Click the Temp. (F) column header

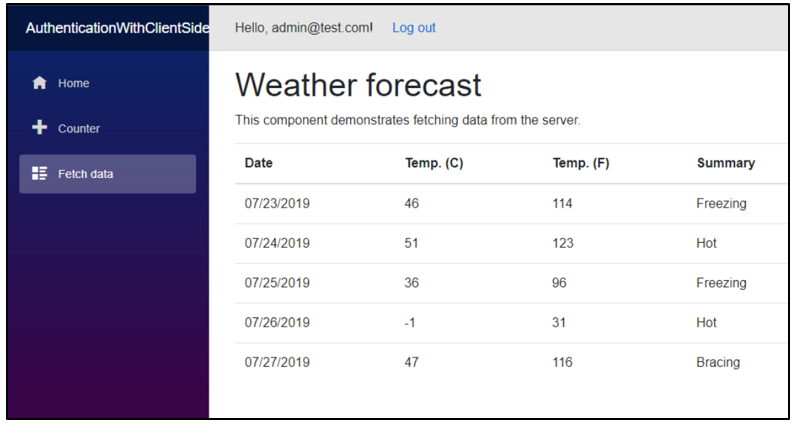coord(580,163)
